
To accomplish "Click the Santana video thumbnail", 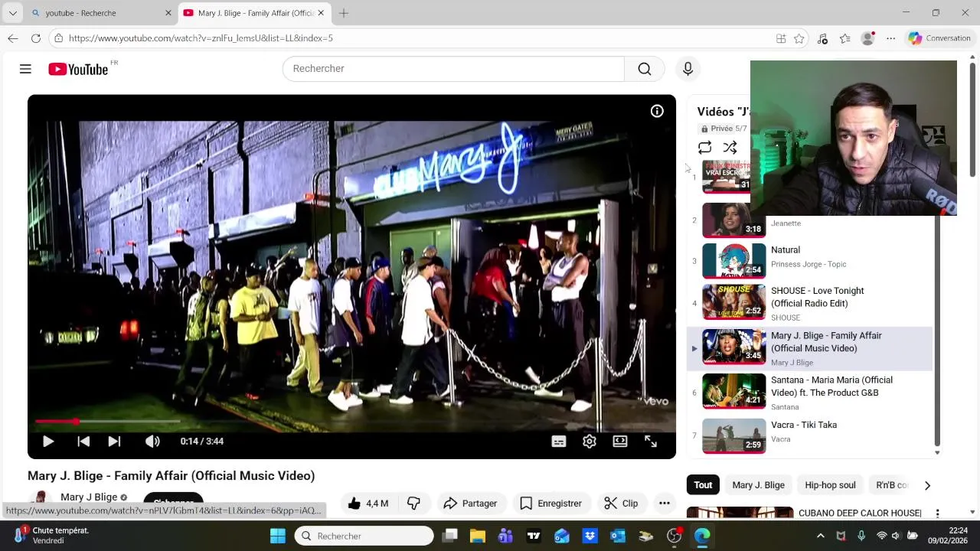I will [x=733, y=393].
